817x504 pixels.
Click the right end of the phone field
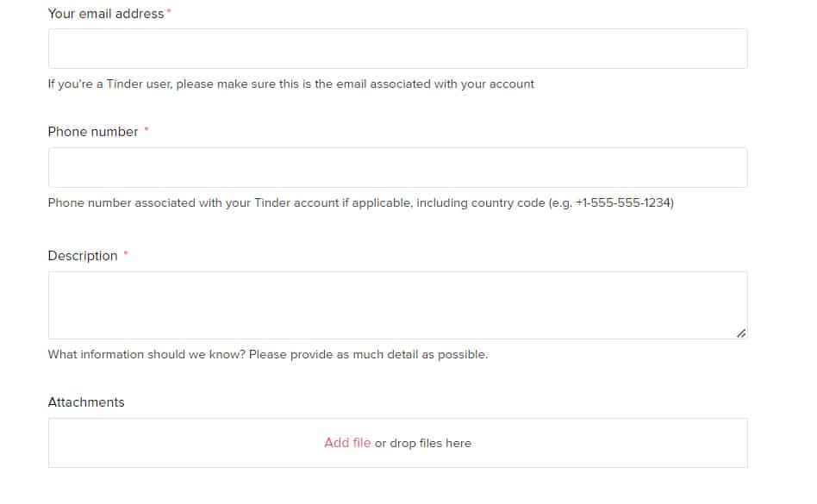click(724, 168)
